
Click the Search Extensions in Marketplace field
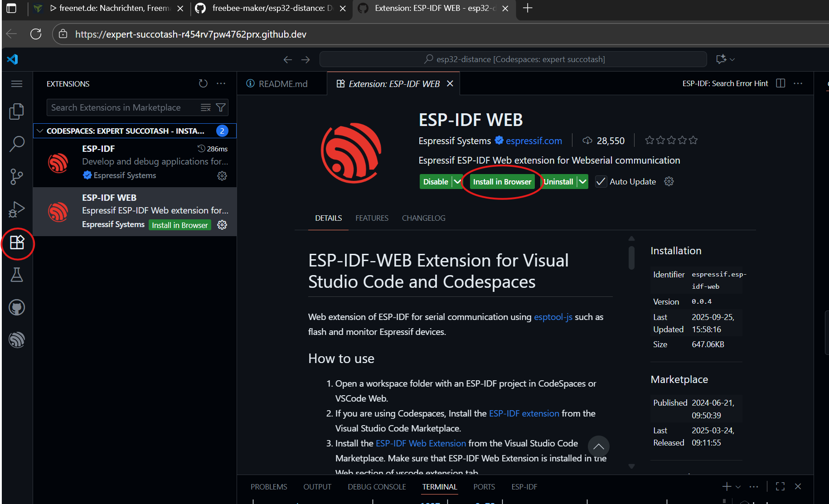tap(122, 107)
